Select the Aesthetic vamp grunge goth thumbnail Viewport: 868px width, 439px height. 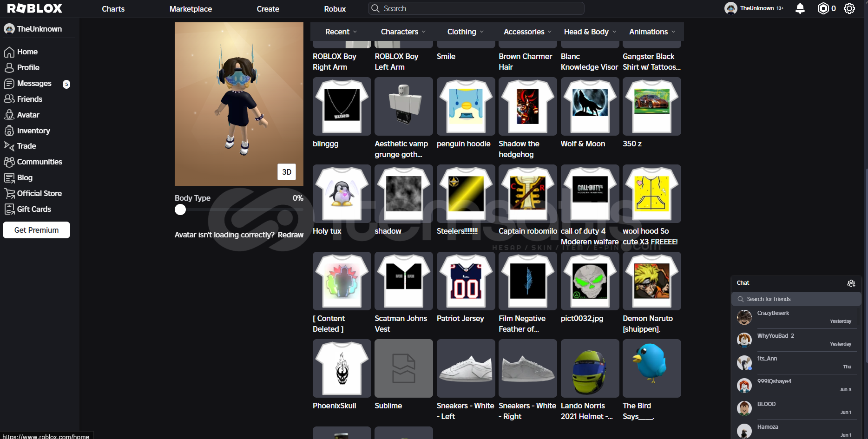tap(404, 106)
